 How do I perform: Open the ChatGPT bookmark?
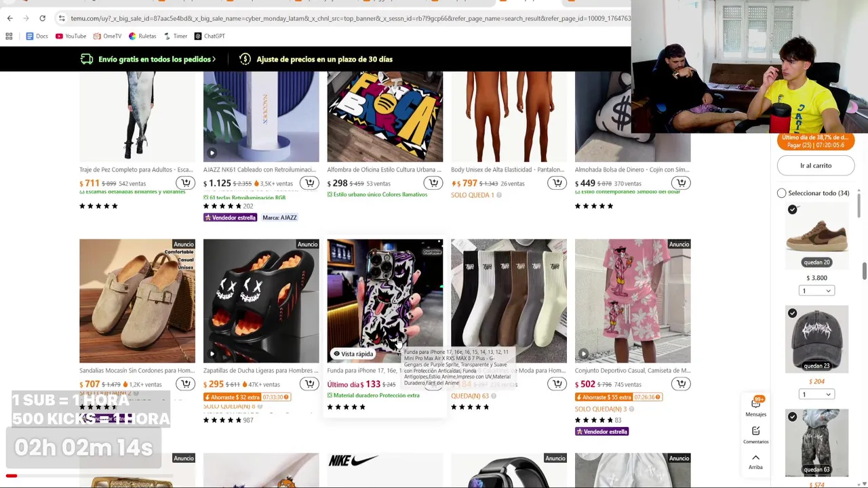209,36
